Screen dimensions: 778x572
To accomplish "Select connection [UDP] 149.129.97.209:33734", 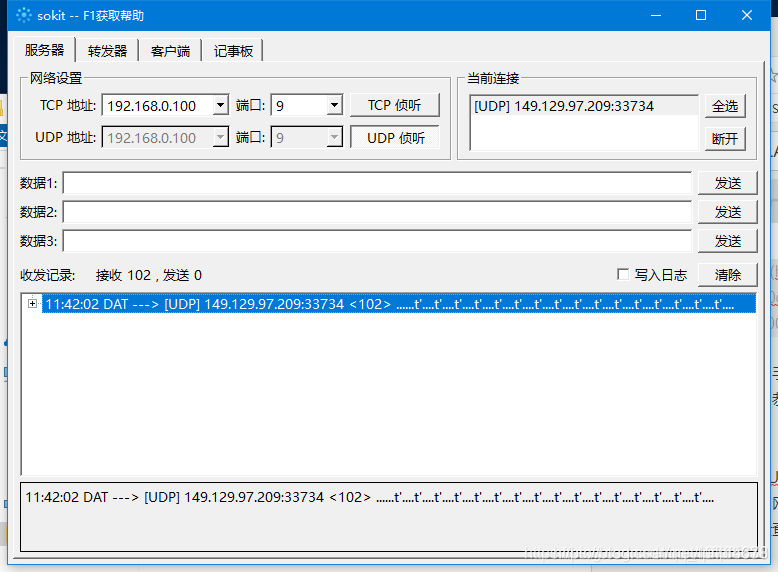I will (x=584, y=106).
